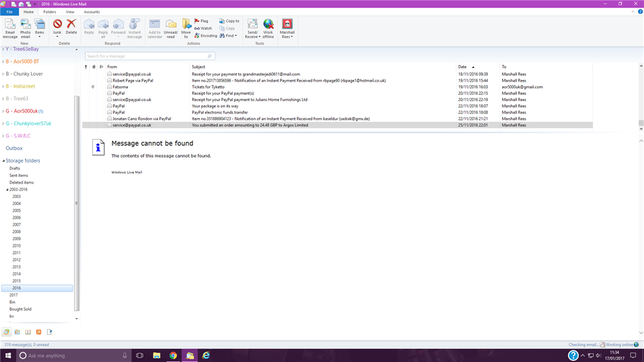Toggle Work offline mode

click(x=268, y=29)
